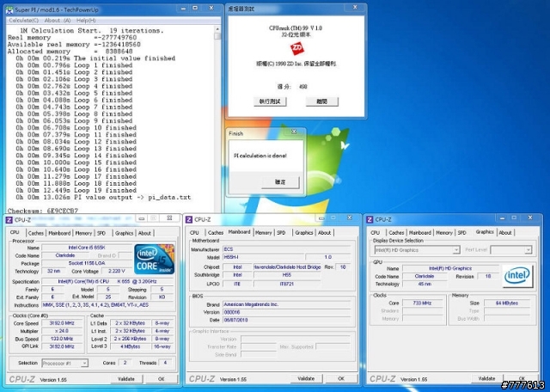Click the Intel Core i5 logo badge
The height and width of the screenshot is (392, 550).
click(155, 260)
